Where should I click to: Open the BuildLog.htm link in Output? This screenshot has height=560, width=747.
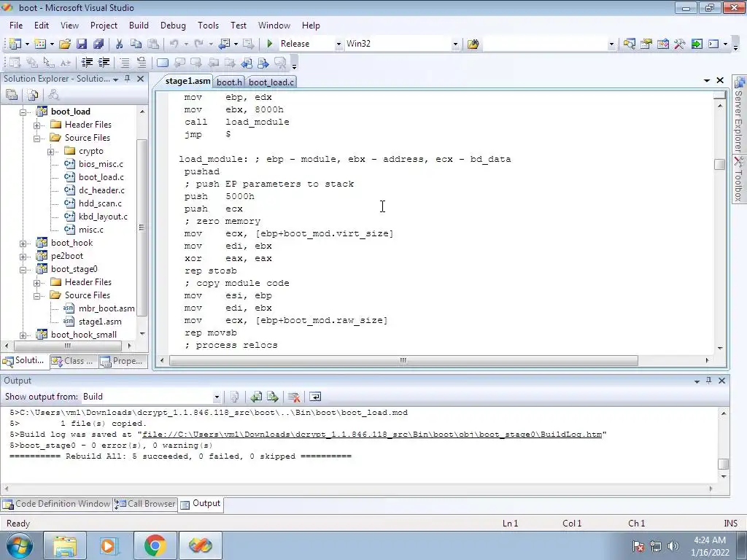pos(371,435)
